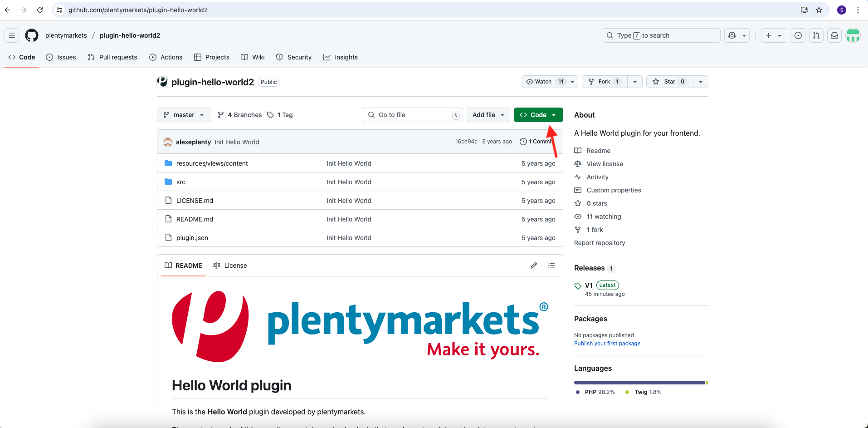
Task: Open the src folder
Action: tap(181, 182)
